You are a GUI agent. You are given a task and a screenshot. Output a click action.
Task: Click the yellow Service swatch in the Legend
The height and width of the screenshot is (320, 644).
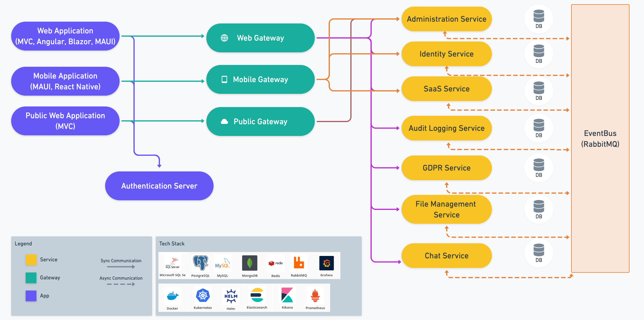[31, 259]
